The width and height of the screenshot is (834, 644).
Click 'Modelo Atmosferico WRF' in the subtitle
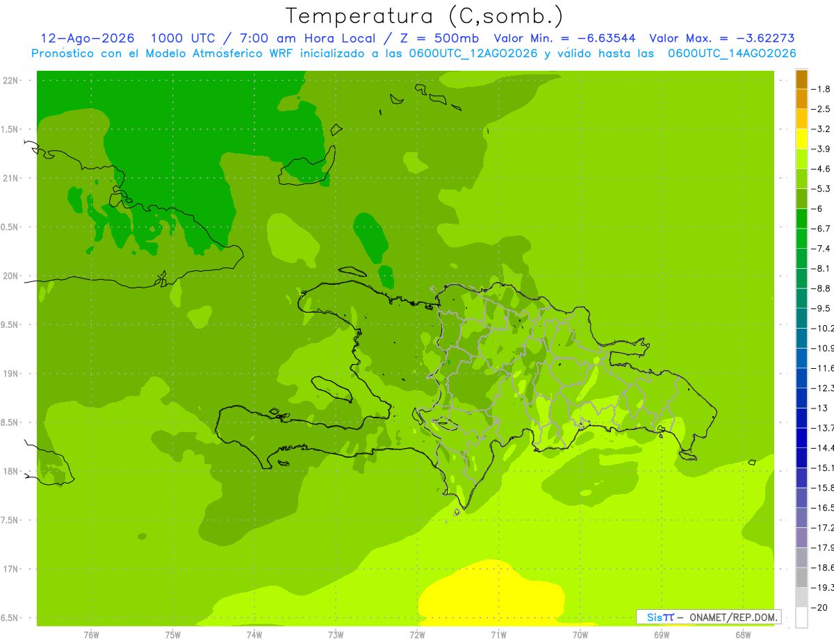220,53
